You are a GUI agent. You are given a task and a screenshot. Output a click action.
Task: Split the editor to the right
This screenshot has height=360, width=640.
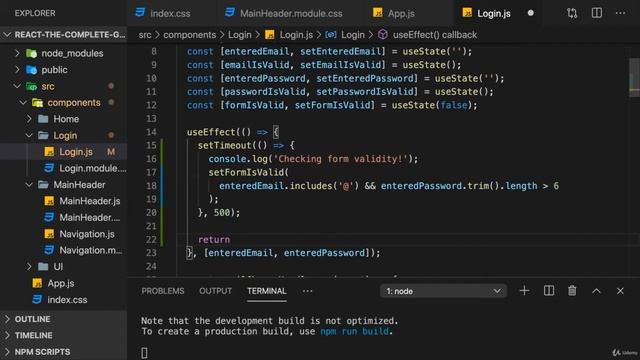pyautogui.click(x=596, y=13)
